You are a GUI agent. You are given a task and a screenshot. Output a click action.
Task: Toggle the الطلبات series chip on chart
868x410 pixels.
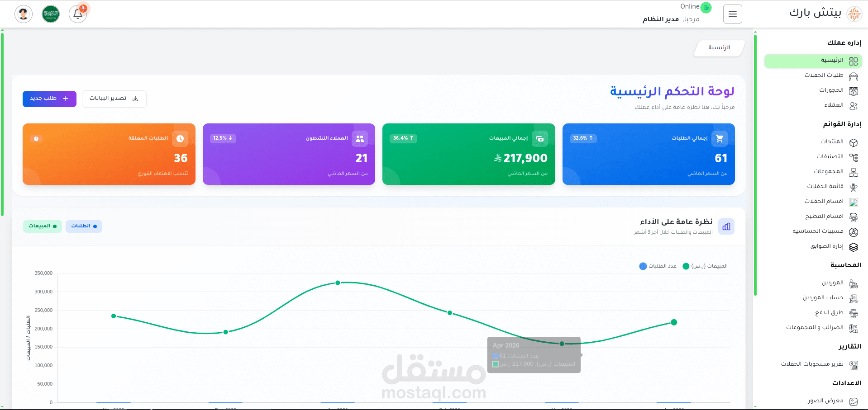click(84, 226)
